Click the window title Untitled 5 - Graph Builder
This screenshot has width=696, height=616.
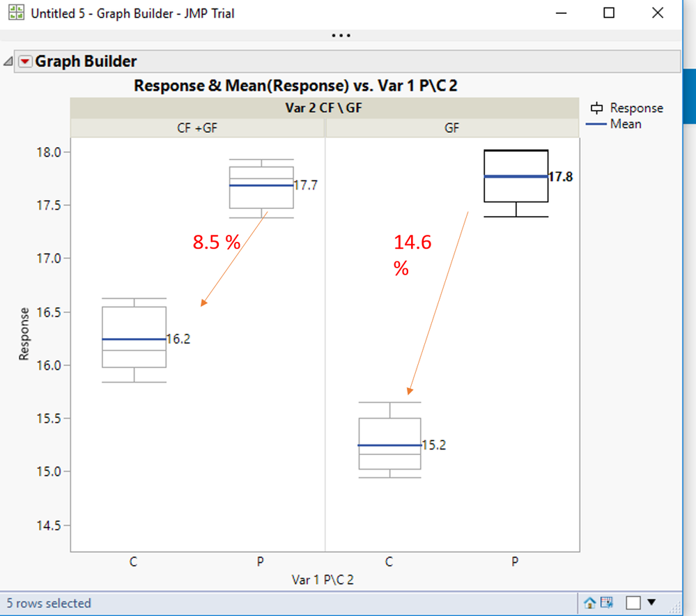[x=132, y=14]
